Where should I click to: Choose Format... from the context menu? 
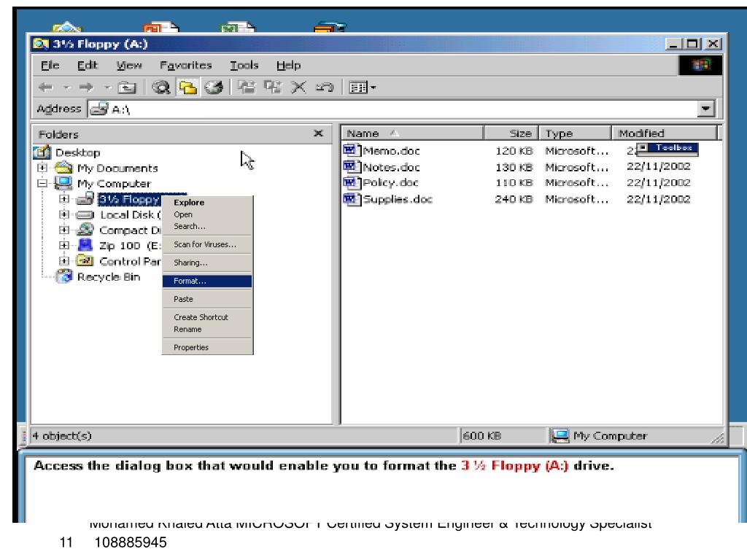point(207,281)
